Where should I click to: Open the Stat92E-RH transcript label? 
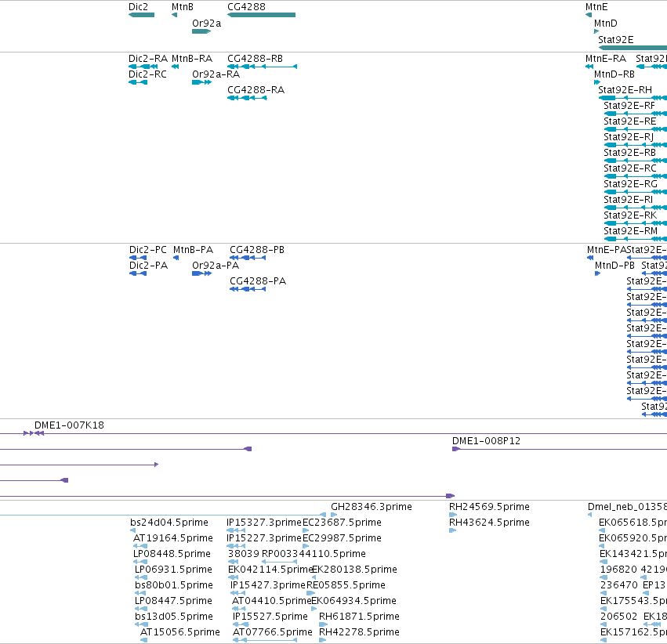pyautogui.click(x=625, y=89)
